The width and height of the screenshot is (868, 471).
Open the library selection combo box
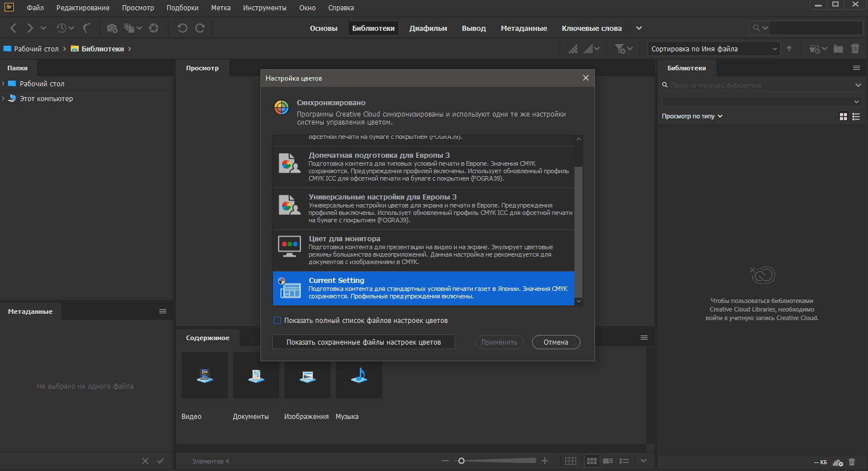click(x=762, y=102)
